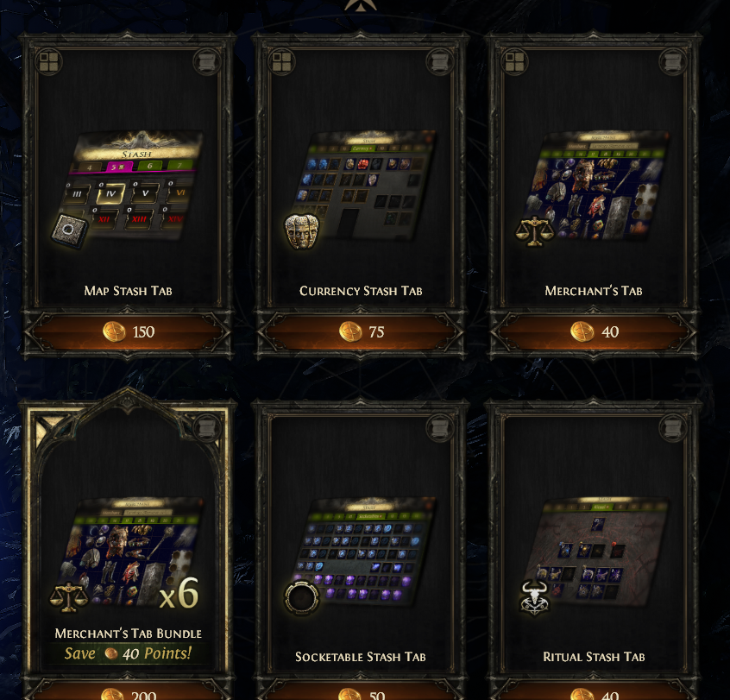Image resolution: width=730 pixels, height=700 pixels.
Task: Open the scroll details icon on Map Stash Tab
Action: 207,62
